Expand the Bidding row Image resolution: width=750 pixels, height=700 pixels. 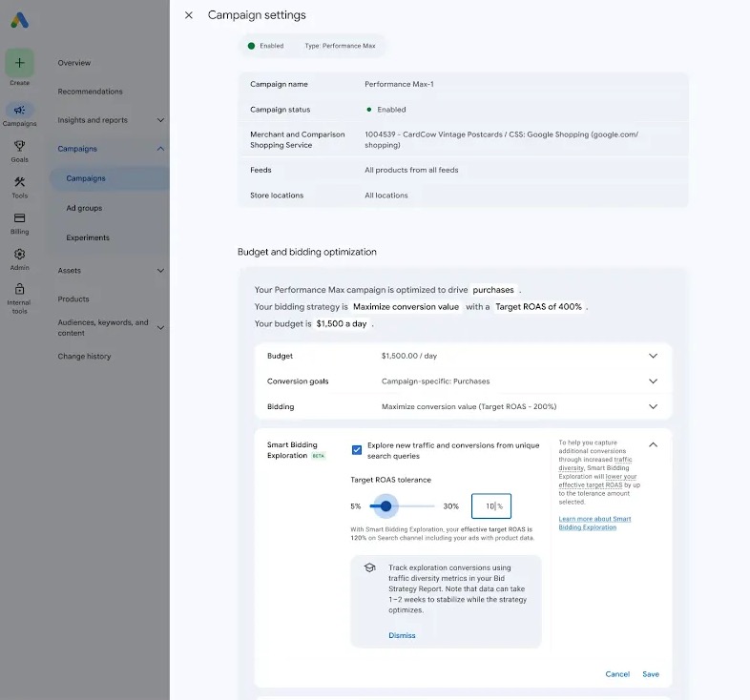coord(653,406)
